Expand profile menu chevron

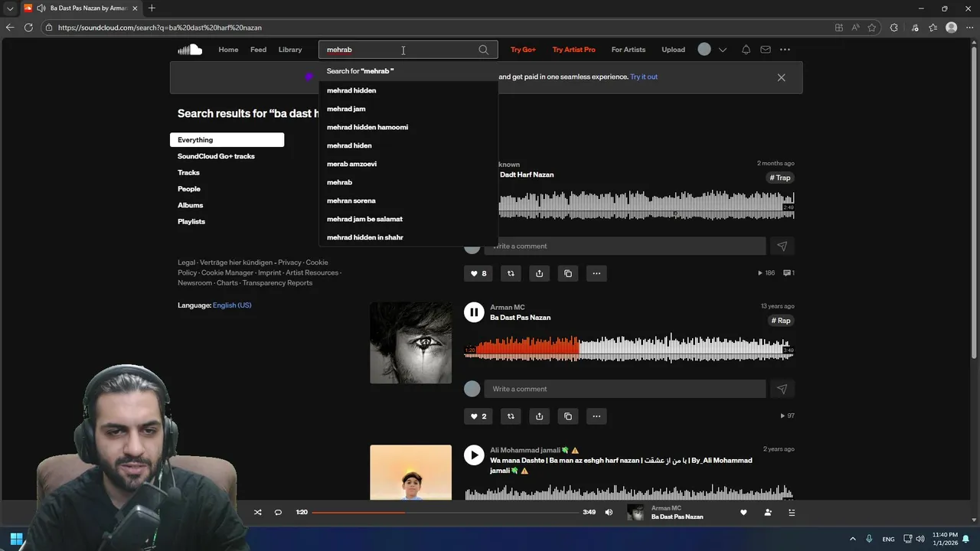[x=722, y=50]
